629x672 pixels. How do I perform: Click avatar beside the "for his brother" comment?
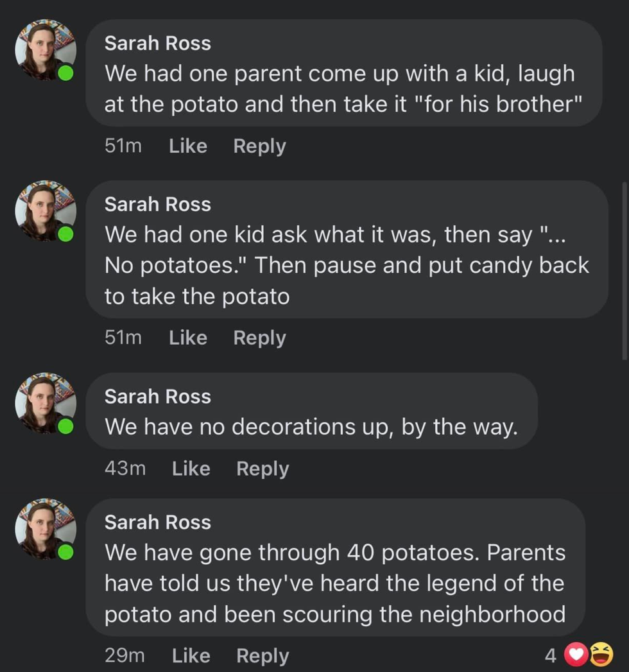46,50
